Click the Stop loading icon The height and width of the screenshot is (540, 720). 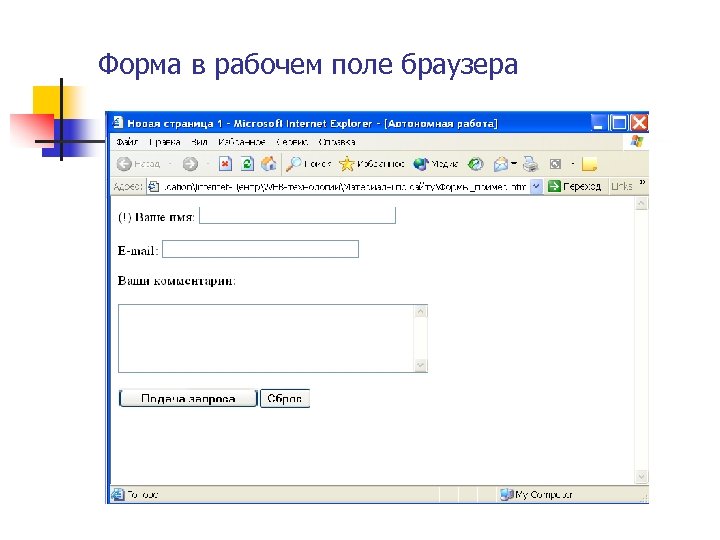tap(225, 163)
